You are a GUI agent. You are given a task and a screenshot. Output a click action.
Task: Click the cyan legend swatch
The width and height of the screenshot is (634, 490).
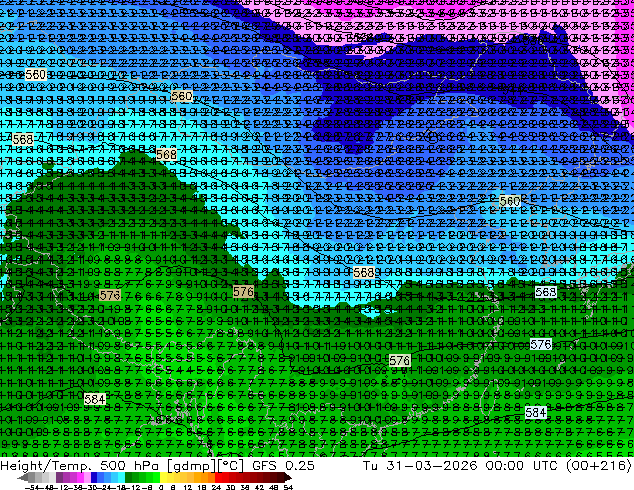click(x=121, y=478)
